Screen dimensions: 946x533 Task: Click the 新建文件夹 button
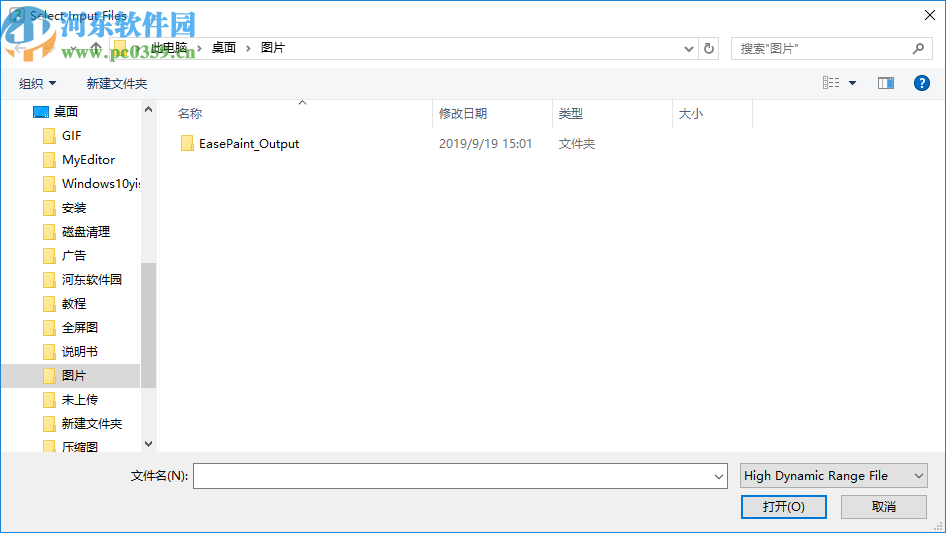point(117,84)
